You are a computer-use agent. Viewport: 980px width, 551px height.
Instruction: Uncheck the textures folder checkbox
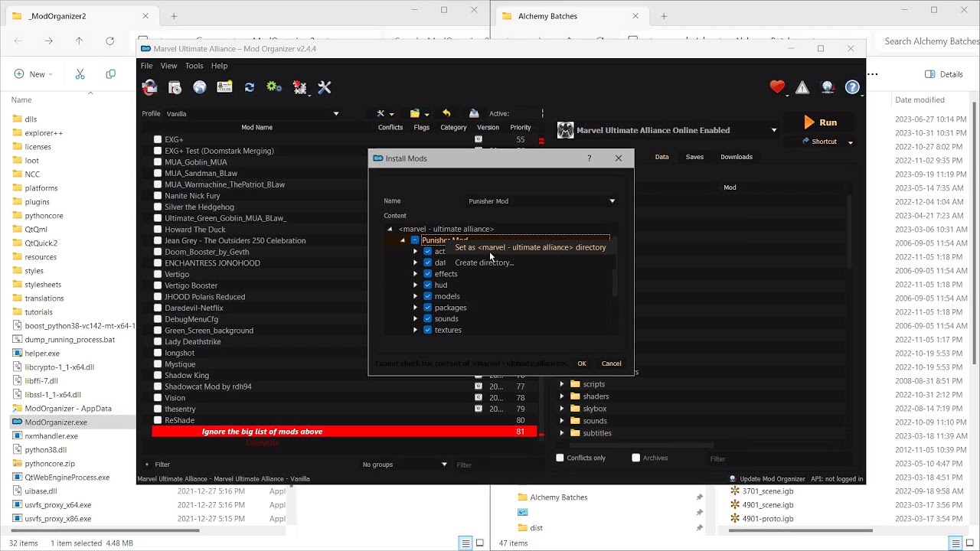[428, 330]
